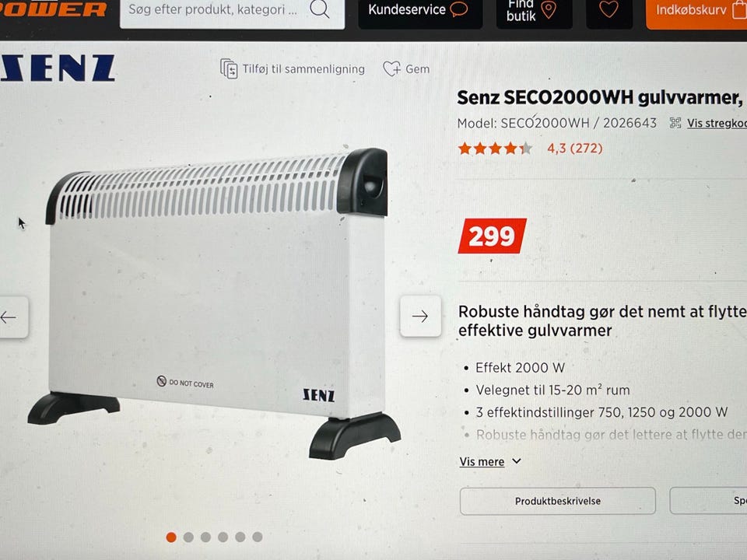Select the second carousel dot

point(188,537)
